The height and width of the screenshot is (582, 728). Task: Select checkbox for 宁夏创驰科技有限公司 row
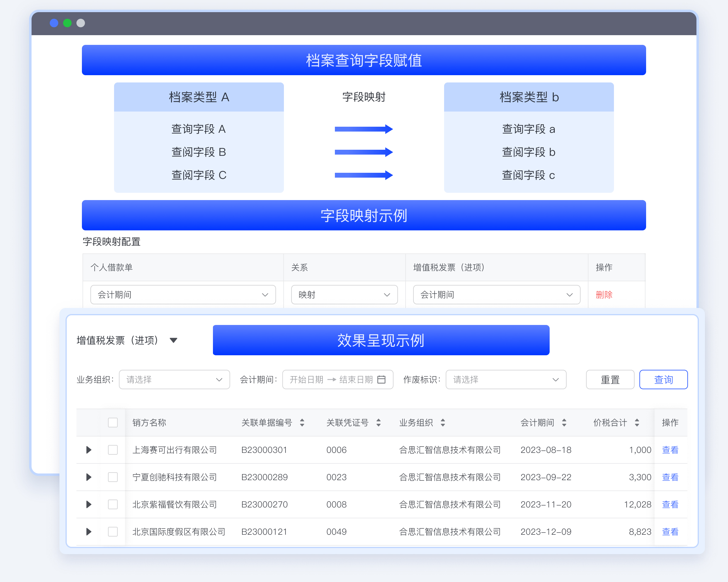click(113, 477)
